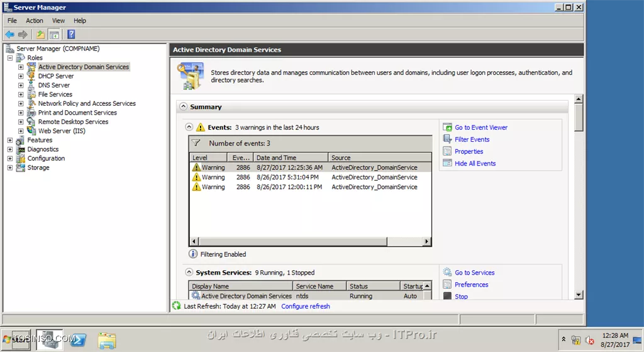Click the Hide All Events icon
Screen dimensions: 644x352
(447, 163)
